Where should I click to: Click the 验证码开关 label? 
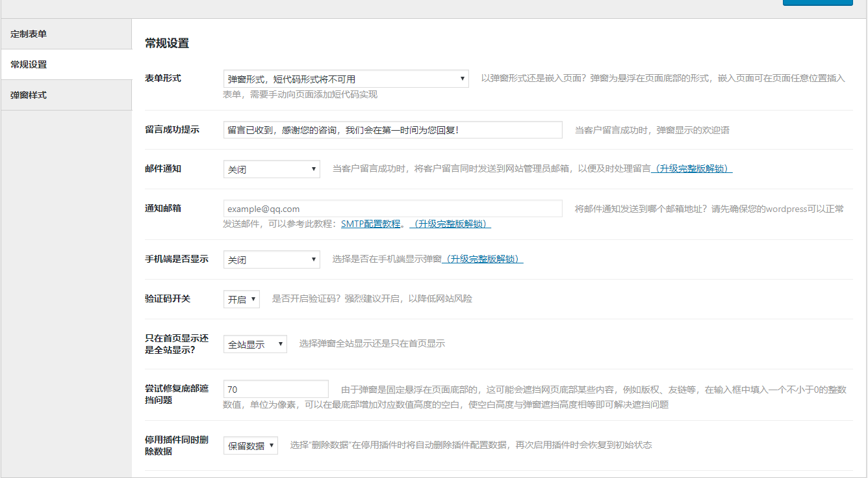click(x=168, y=299)
